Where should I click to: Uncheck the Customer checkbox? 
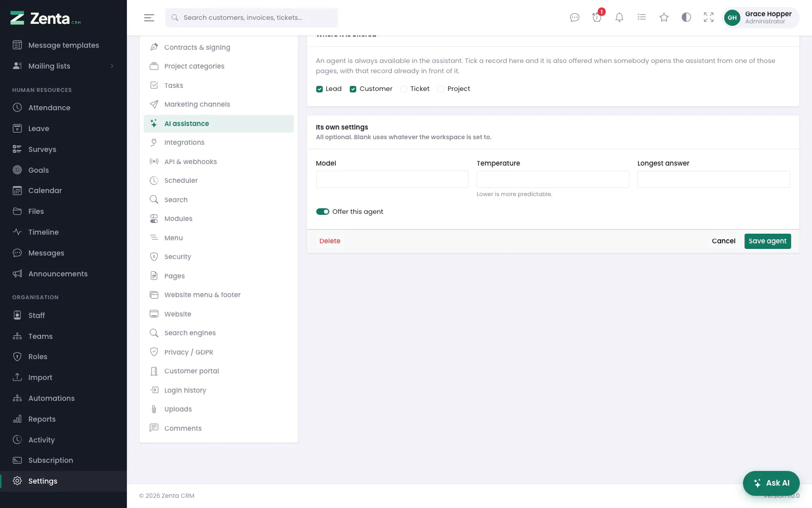353,89
